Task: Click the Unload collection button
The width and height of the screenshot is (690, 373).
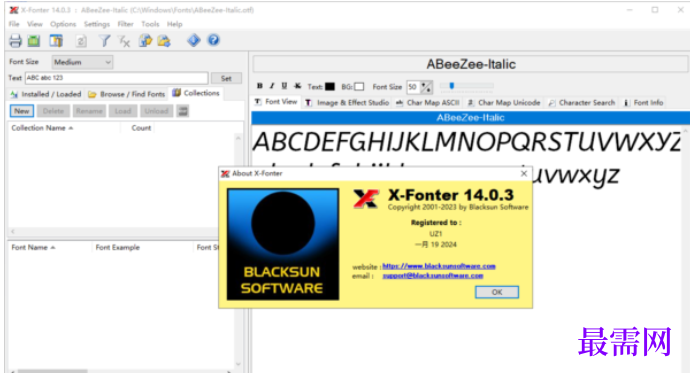Action: (156, 111)
